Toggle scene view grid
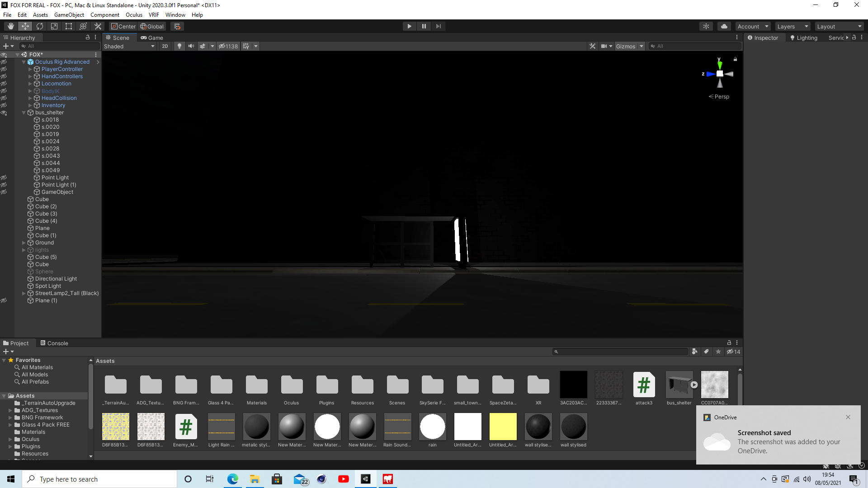Viewport: 868px width, 488px height. pos(246,46)
